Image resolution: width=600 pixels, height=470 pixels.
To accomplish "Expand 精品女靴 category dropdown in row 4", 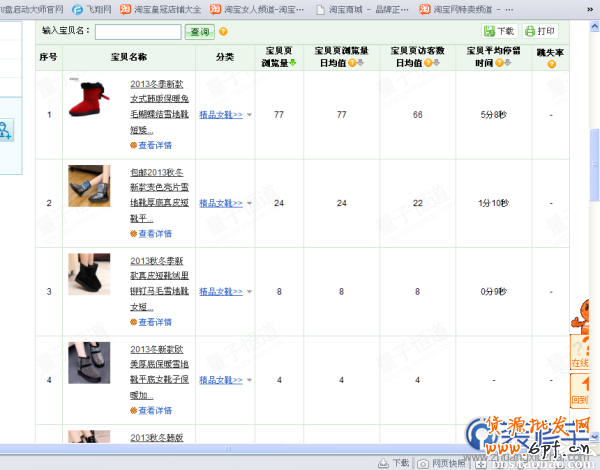I will 249,380.
